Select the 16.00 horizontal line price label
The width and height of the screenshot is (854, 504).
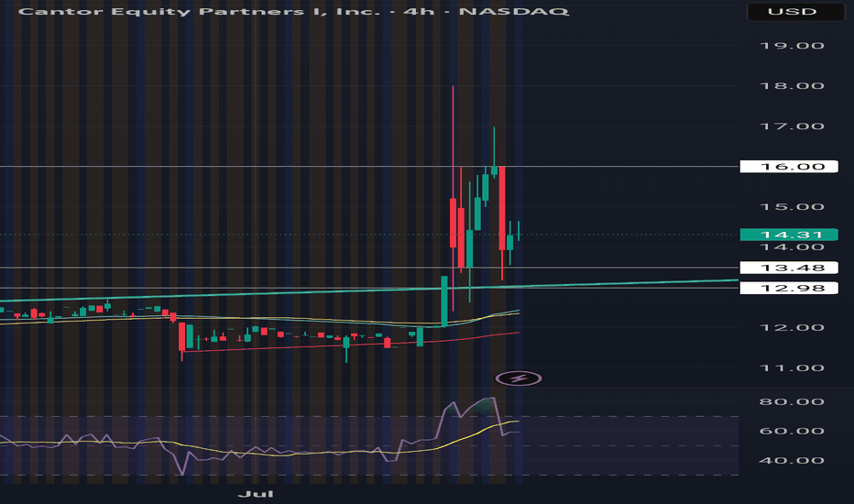tap(789, 166)
